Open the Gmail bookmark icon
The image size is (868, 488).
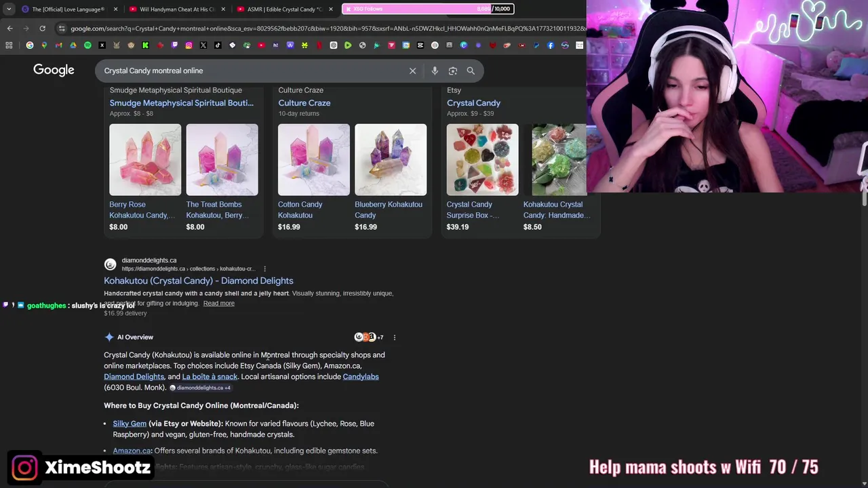click(58, 45)
